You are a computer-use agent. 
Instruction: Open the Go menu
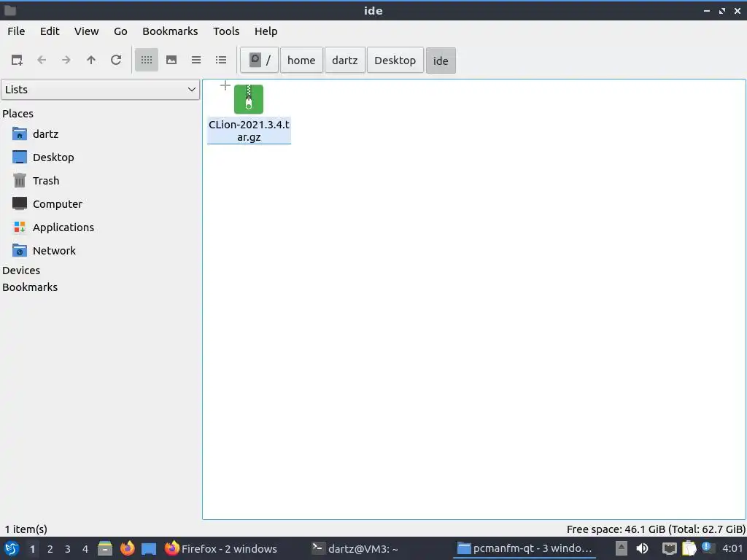[x=120, y=31]
